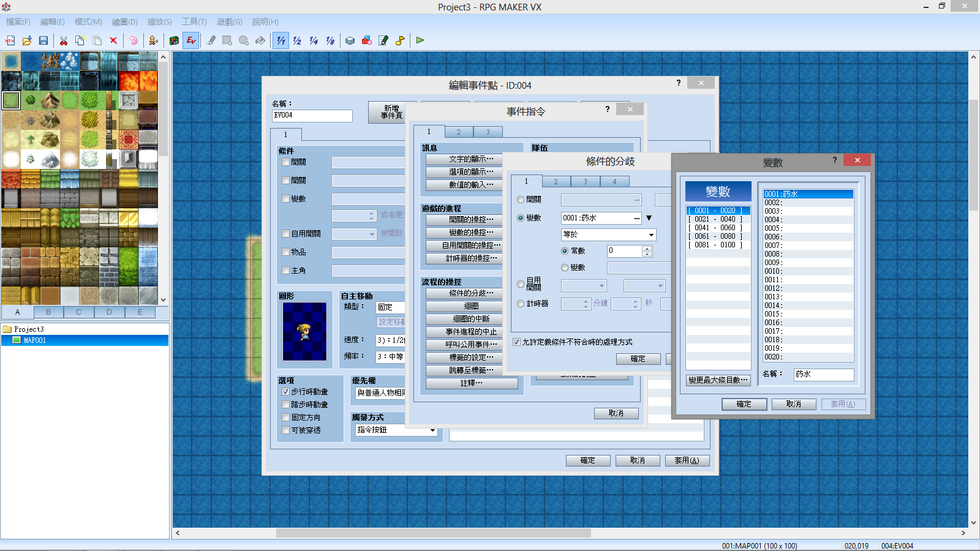Open the 檔案(F) menu
Image resolution: width=980 pixels, height=551 pixels.
18,22
